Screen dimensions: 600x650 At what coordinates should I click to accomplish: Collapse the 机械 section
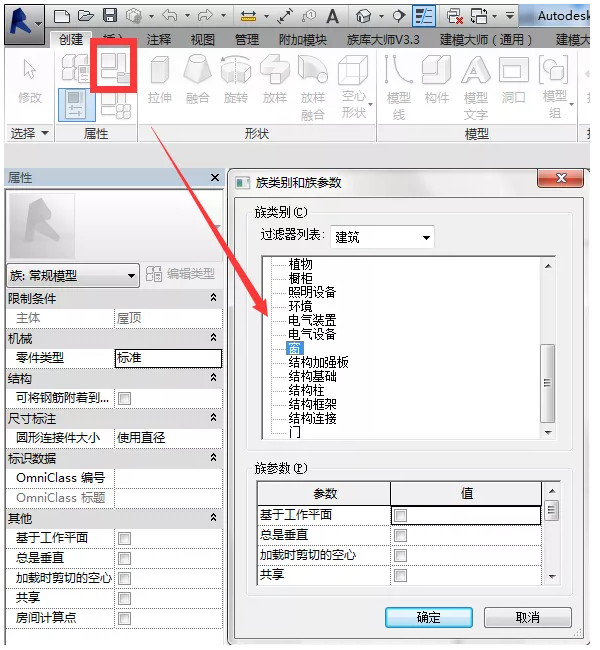[x=213, y=337]
